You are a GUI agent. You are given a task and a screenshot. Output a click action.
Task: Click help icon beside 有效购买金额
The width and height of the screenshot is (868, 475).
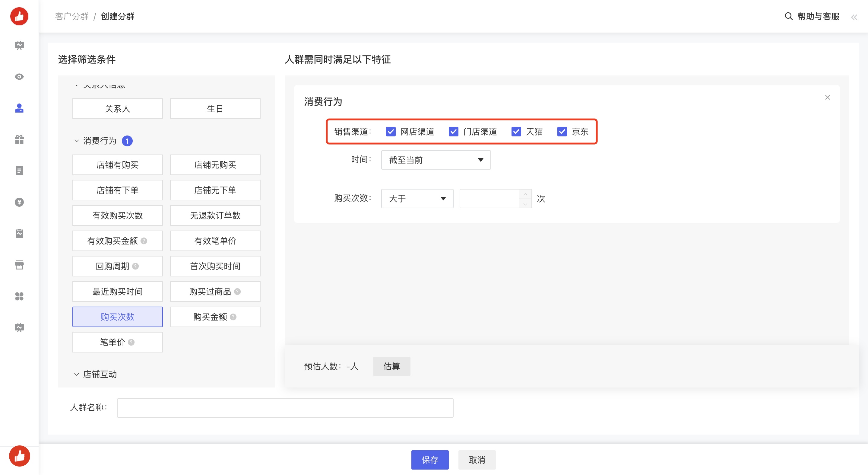click(x=144, y=241)
